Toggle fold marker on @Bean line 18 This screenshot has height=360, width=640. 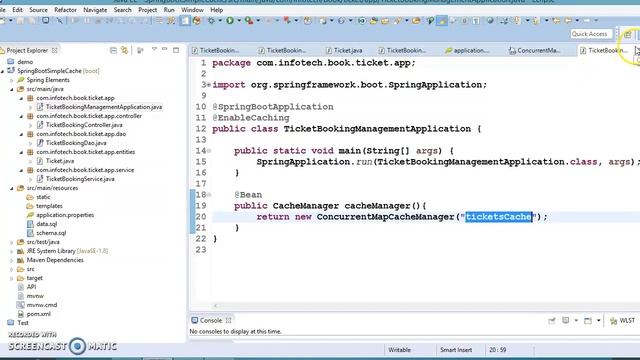click(x=209, y=195)
